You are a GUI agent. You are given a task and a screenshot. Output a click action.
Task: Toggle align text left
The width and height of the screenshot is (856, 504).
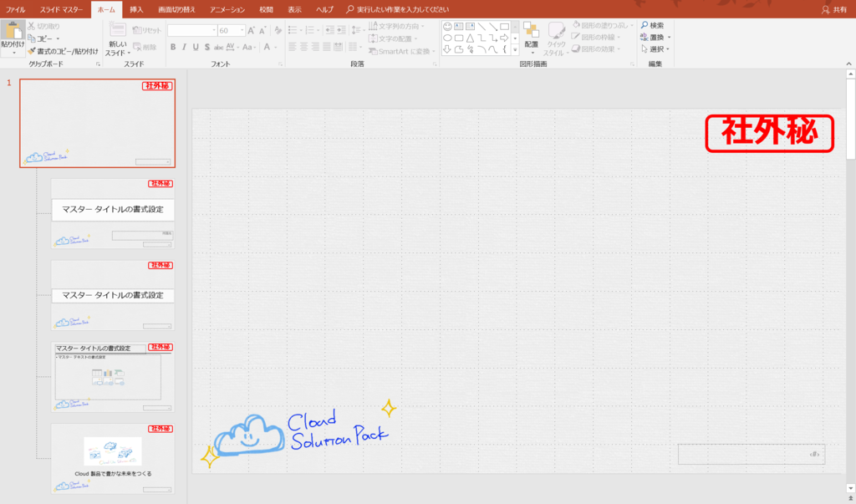click(x=292, y=47)
